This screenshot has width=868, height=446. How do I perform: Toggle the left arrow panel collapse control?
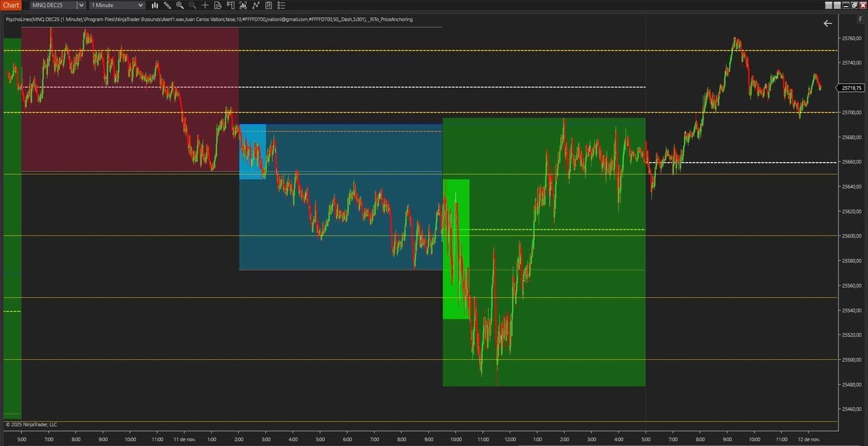(x=827, y=24)
